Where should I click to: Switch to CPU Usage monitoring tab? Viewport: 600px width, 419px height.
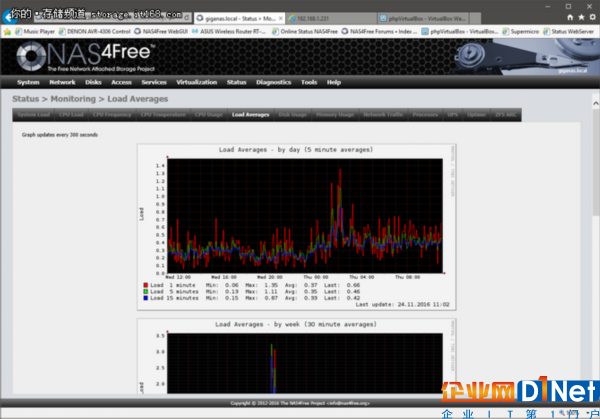click(209, 115)
